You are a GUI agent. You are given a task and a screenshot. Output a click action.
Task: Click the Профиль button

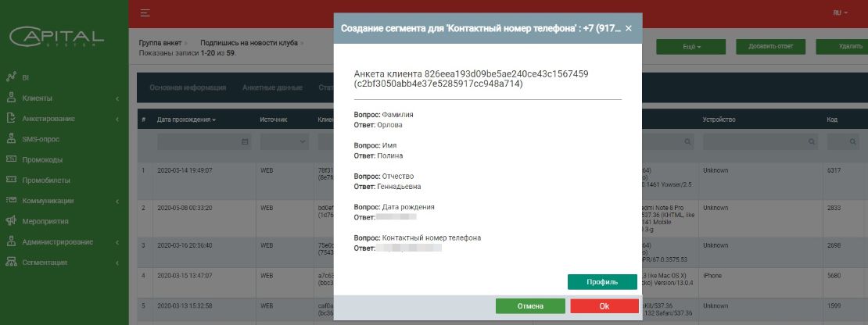pos(602,282)
